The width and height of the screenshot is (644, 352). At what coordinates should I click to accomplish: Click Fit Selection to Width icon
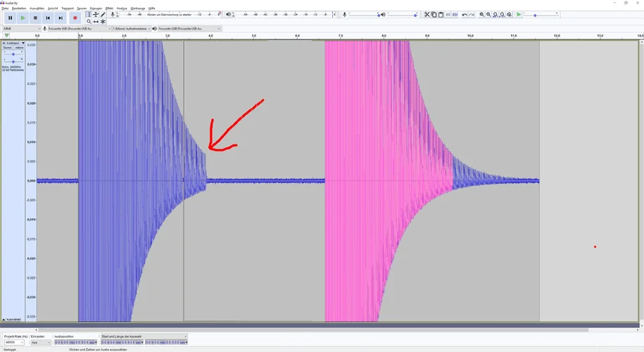(495, 14)
